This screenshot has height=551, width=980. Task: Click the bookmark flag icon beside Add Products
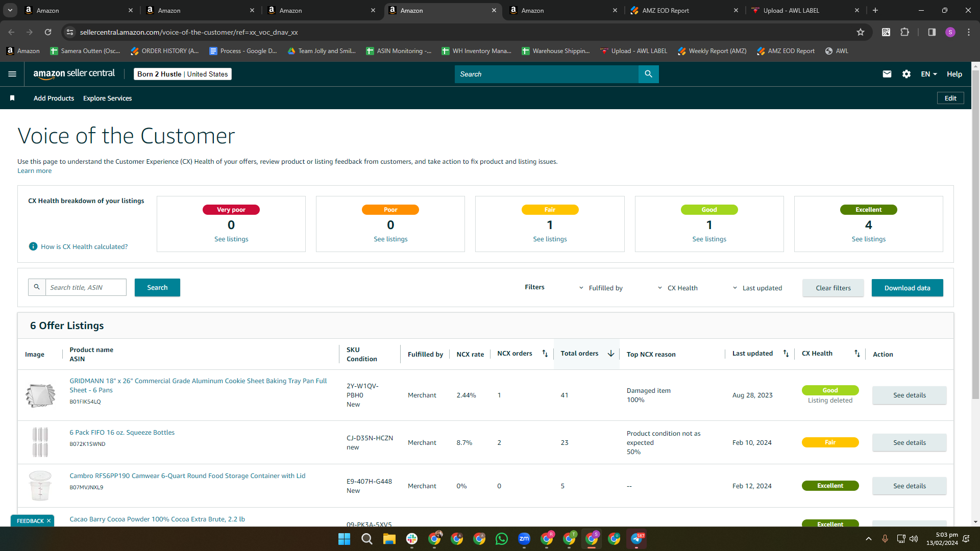[x=12, y=98]
